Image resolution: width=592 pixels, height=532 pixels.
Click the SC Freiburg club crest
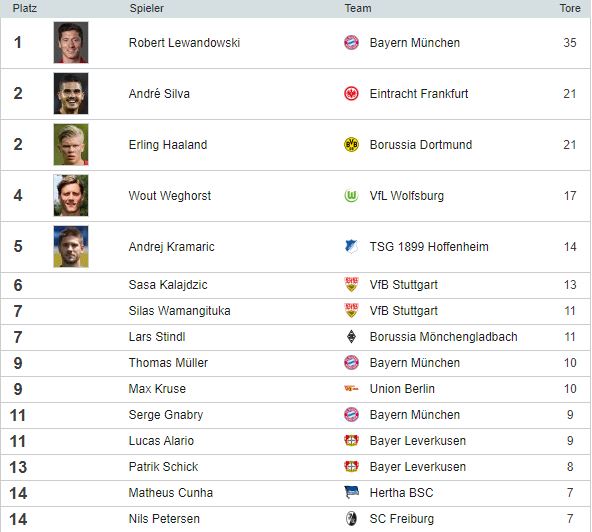click(351, 518)
